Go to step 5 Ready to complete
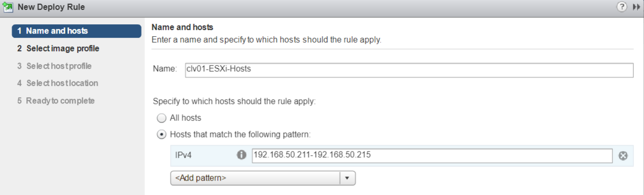Viewport: 644px width, 195px height. [x=55, y=101]
